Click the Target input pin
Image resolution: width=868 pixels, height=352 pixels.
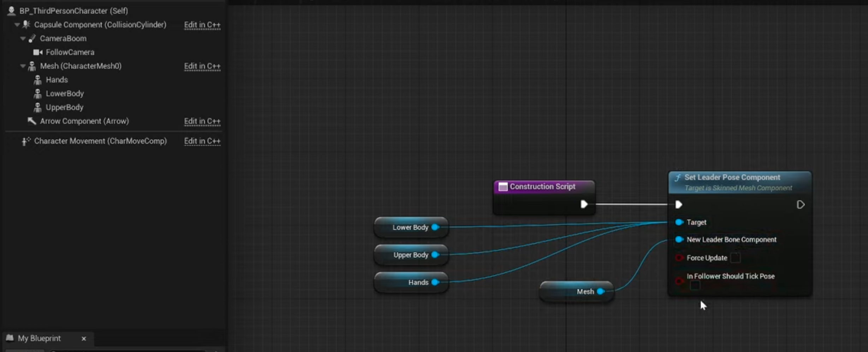pyautogui.click(x=679, y=222)
